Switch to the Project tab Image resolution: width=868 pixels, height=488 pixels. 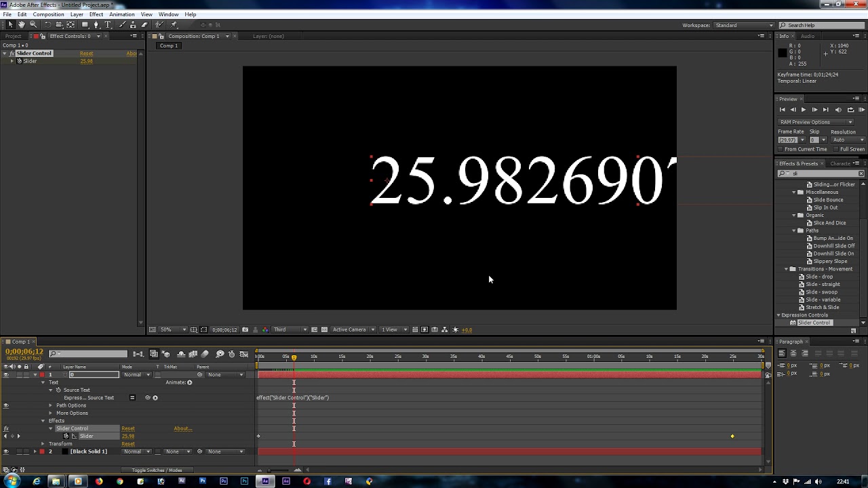click(x=13, y=36)
